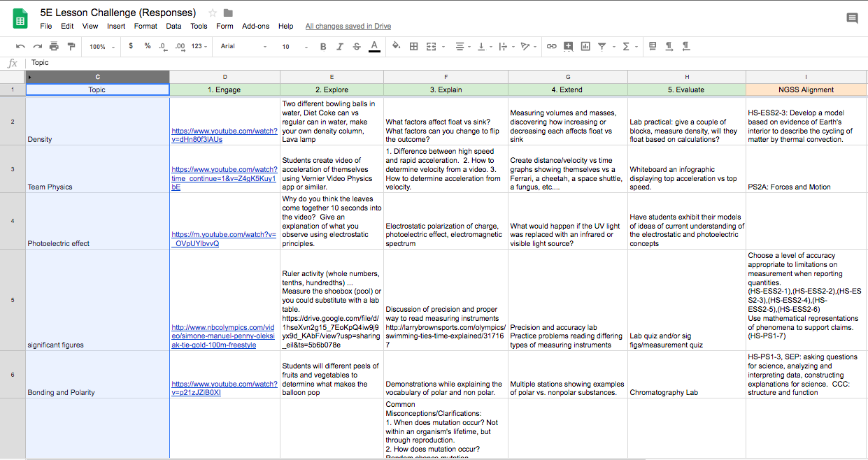Open the Arial font dropdown
Viewport: 868px width, 460px height.
(244, 47)
